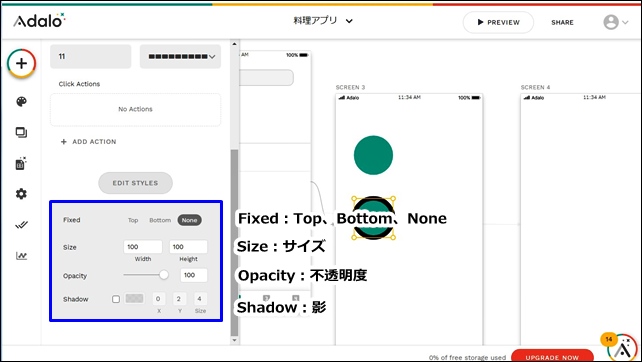Image resolution: width=642 pixels, height=362 pixels.
Task: Click ADD ACTION
Action: coord(88,142)
